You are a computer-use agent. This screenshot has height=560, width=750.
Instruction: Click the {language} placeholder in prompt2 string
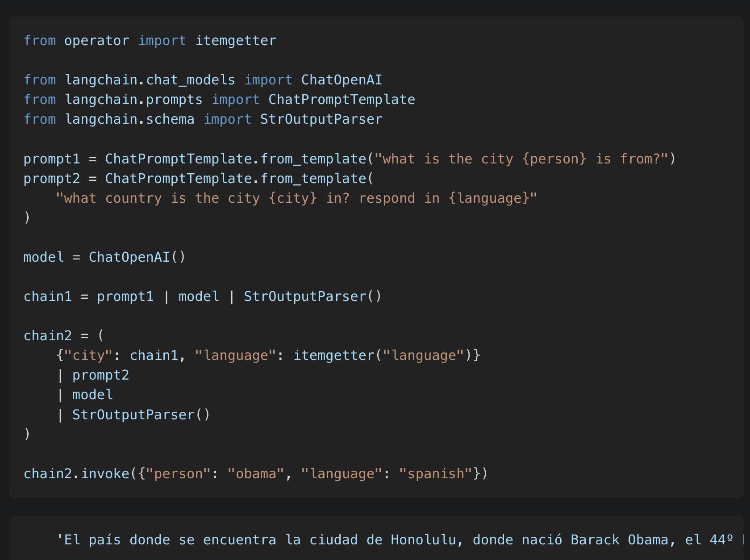click(488, 198)
